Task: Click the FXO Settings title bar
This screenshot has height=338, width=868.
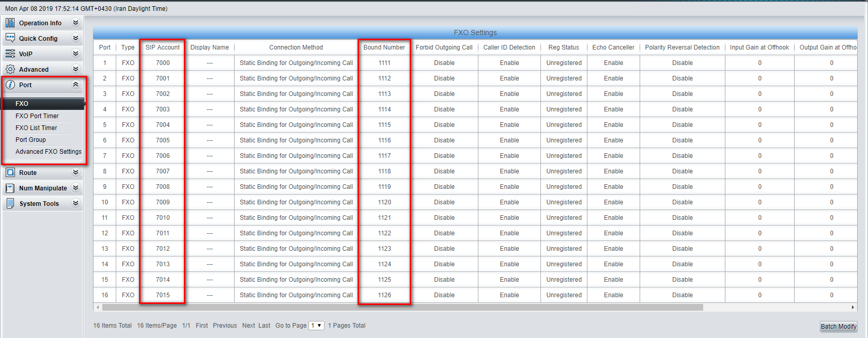Action: (x=475, y=33)
